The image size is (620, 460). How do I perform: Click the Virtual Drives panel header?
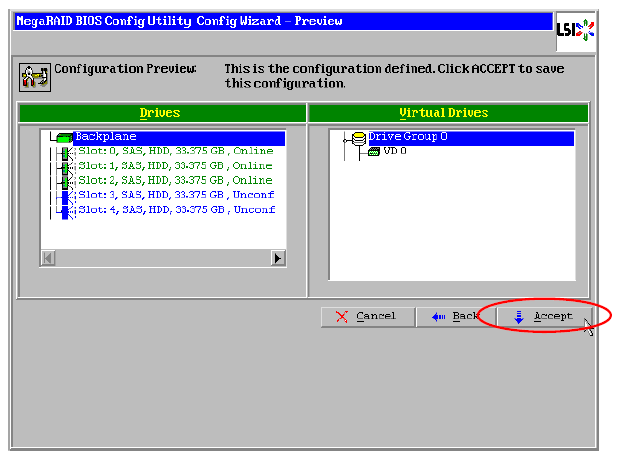click(449, 113)
